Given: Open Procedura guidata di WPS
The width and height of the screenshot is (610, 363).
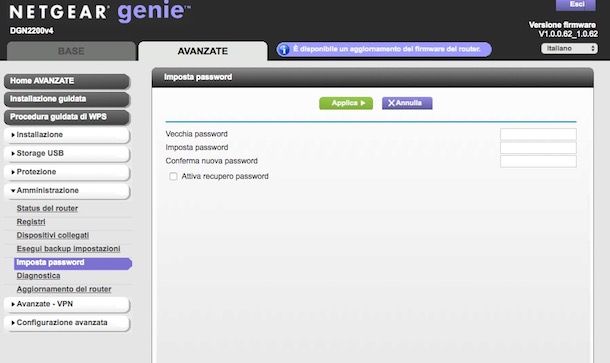Looking at the screenshot, I should pyautogui.click(x=67, y=117).
